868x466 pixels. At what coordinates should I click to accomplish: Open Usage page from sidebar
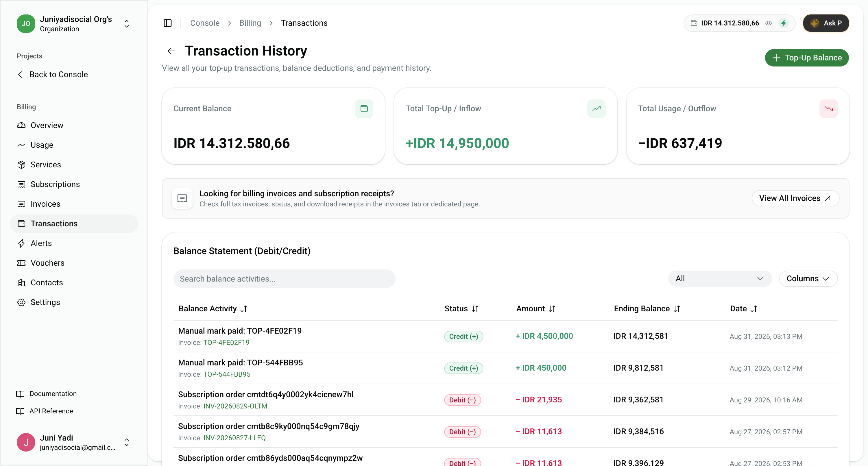coord(74,145)
